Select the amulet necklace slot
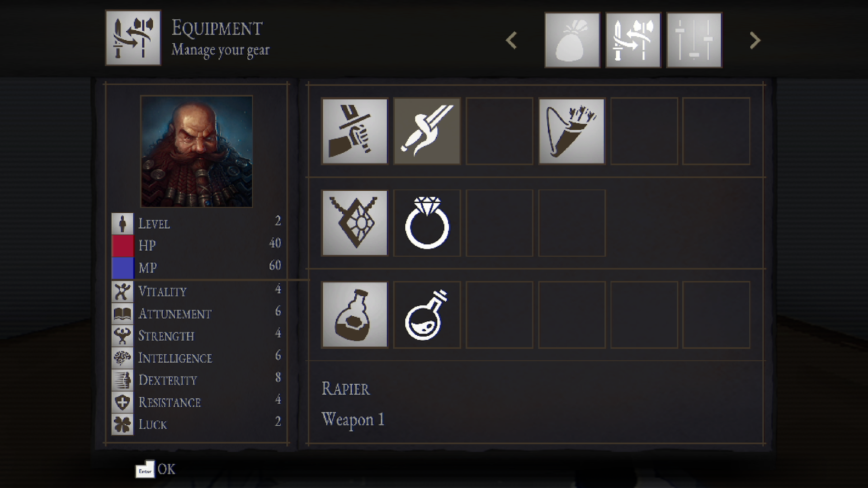 click(x=355, y=223)
